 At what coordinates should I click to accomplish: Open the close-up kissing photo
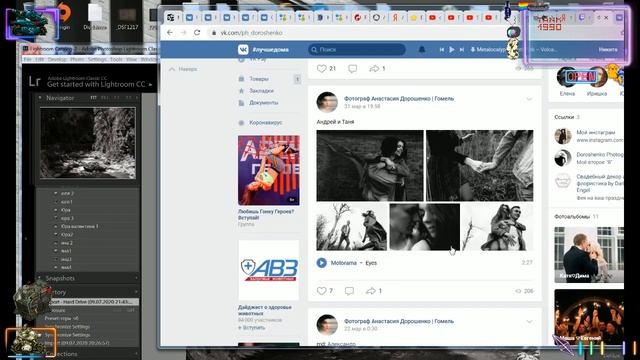[x=424, y=227]
